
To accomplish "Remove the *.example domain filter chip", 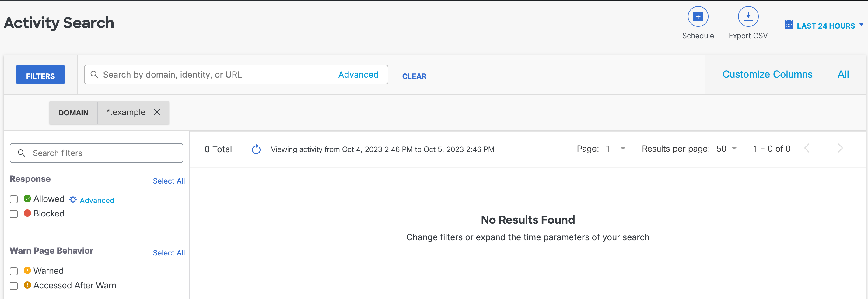I will pos(157,112).
